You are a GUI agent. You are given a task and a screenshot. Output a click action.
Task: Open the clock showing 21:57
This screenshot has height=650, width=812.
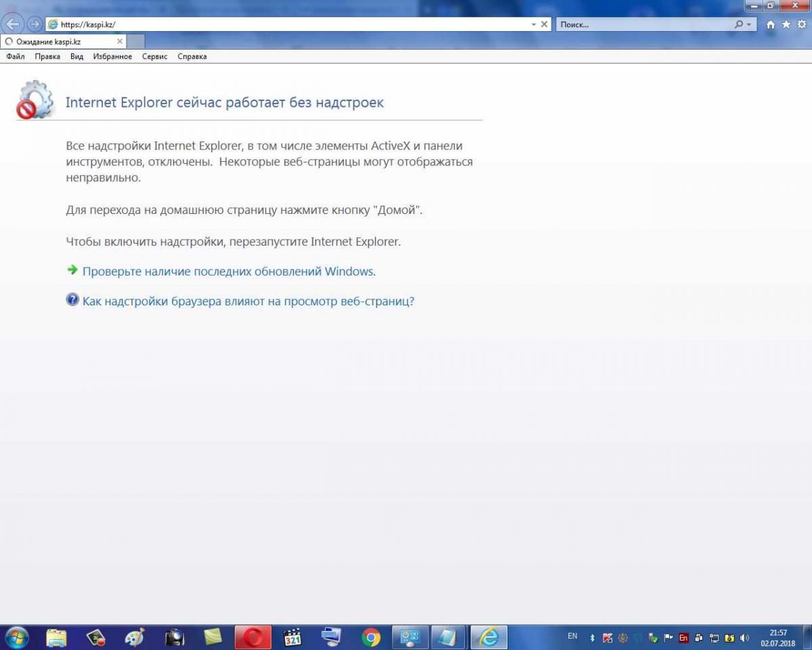[778, 638]
